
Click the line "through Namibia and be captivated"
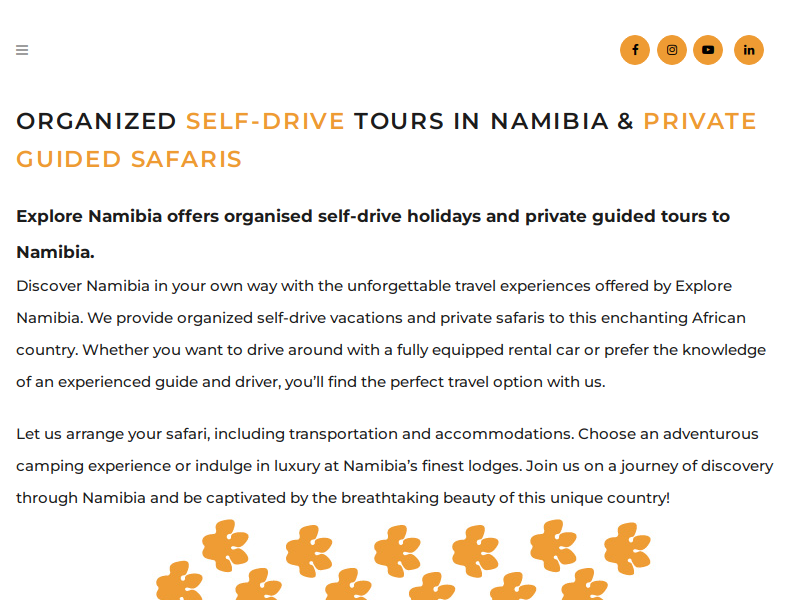(343, 498)
